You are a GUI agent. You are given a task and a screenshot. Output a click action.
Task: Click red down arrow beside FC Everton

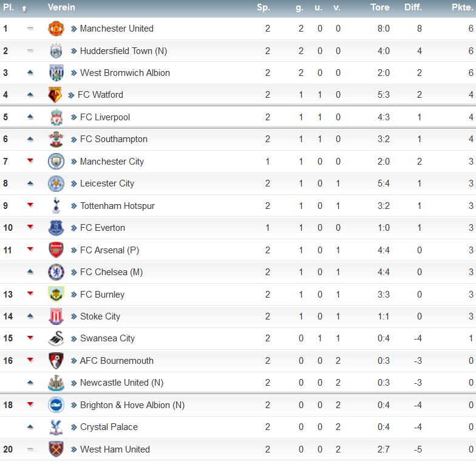tap(30, 227)
